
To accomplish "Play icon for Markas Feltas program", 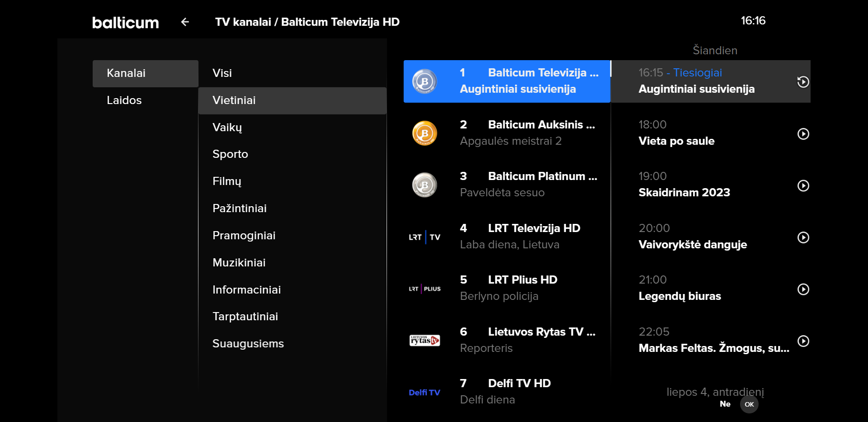I will [803, 341].
